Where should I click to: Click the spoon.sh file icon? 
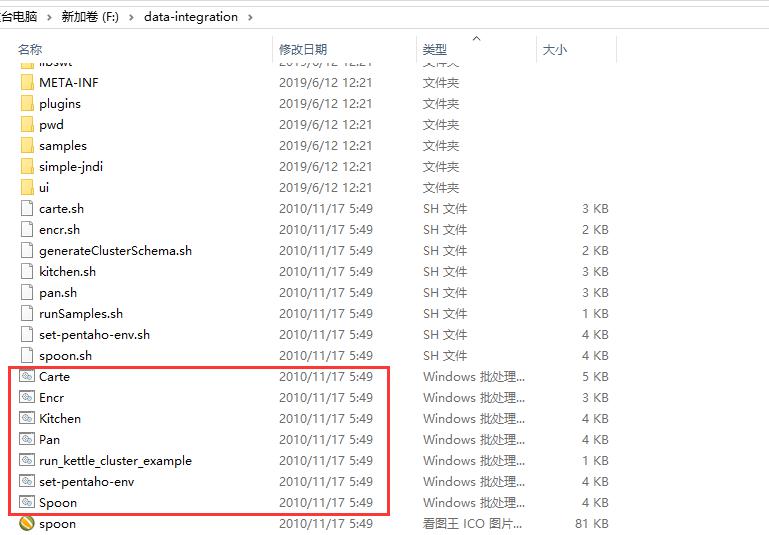[27, 356]
